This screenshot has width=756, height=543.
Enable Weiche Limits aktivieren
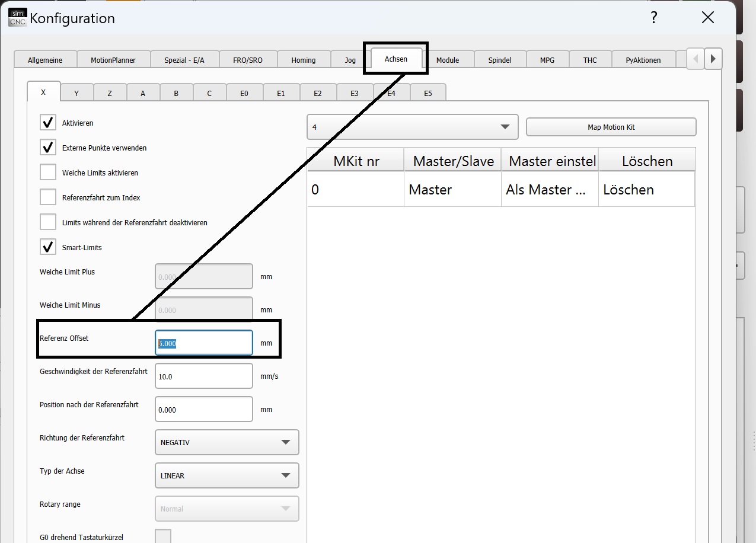click(x=48, y=173)
